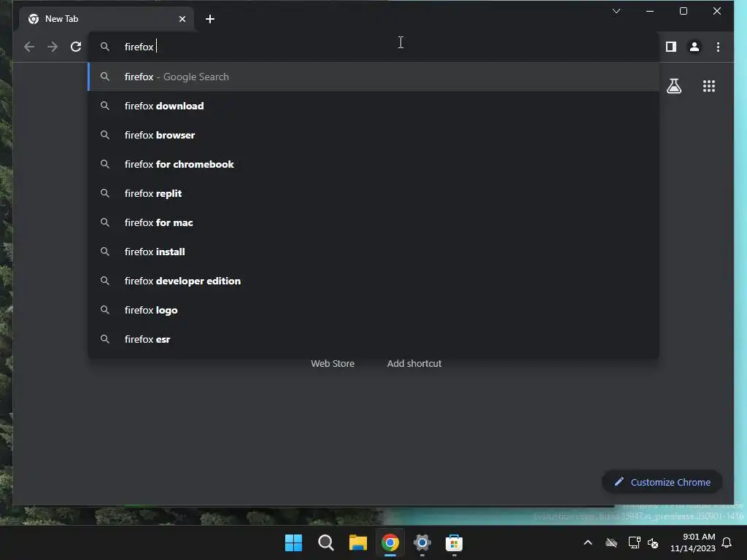Click the OneDrive cloud tray icon
The width and height of the screenshot is (747, 560).
point(611,542)
